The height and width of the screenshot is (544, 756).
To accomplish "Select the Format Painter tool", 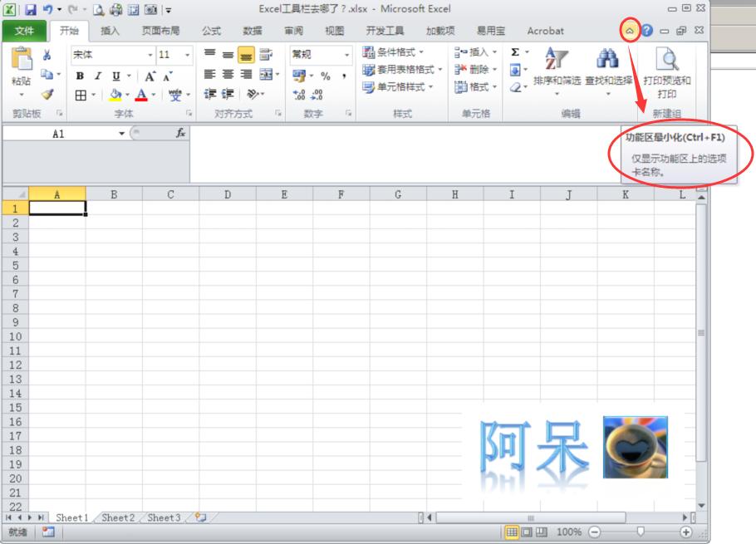I will tap(46, 96).
